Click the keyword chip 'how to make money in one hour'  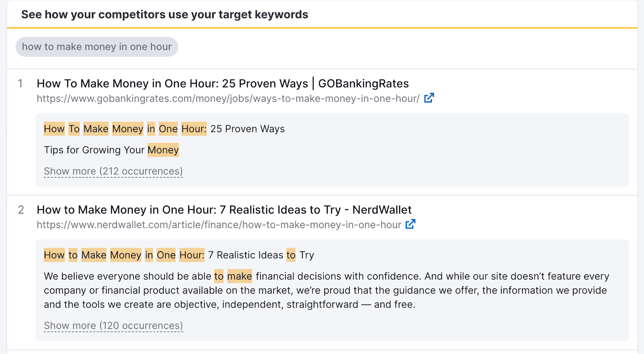pyautogui.click(x=97, y=47)
